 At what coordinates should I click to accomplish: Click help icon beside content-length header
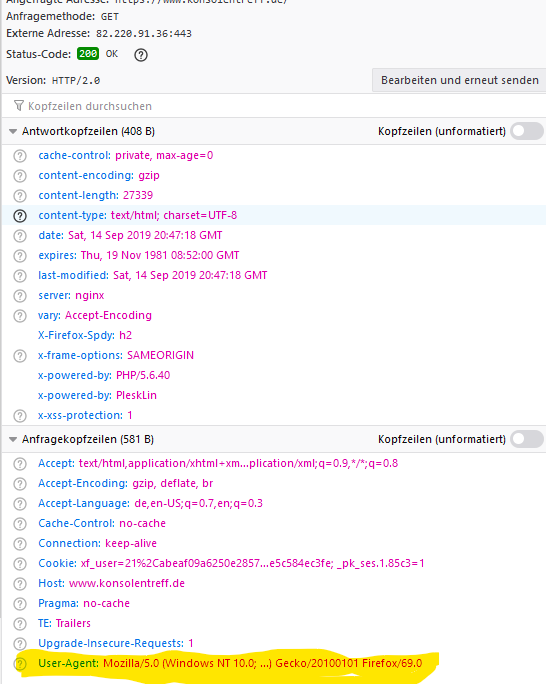[x=20, y=196]
